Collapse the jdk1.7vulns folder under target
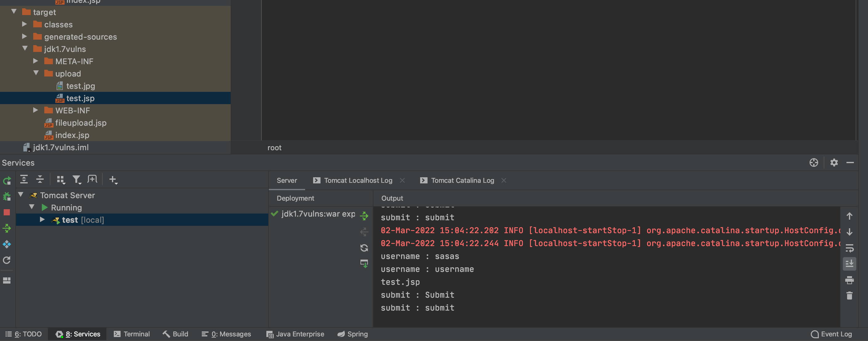868x341 pixels. click(25, 49)
